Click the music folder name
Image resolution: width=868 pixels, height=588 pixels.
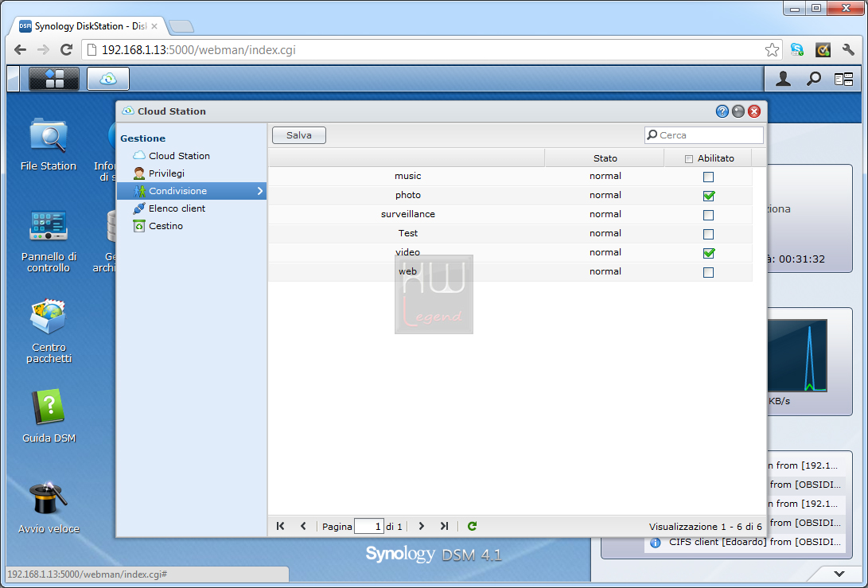tap(408, 176)
